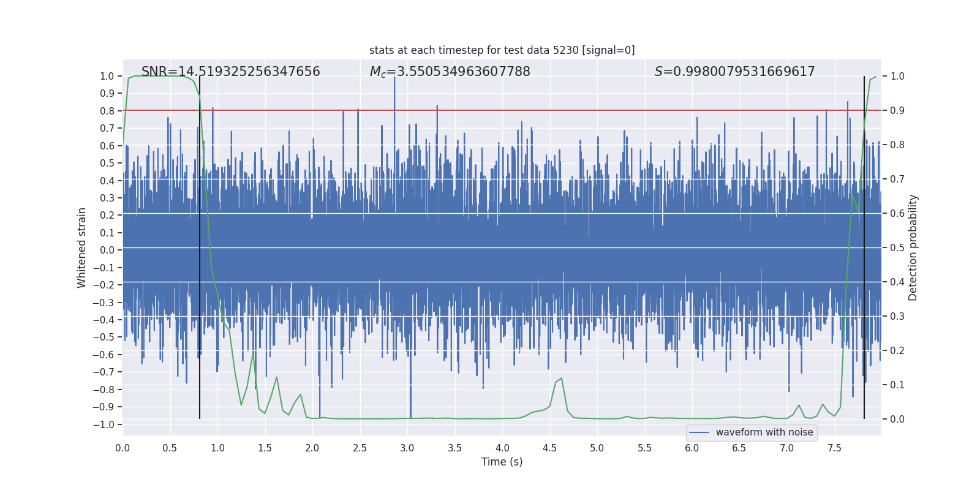This screenshot has width=980, height=490.
Task: Select the 1.0 tick on the Time axis
Action: click(217, 448)
